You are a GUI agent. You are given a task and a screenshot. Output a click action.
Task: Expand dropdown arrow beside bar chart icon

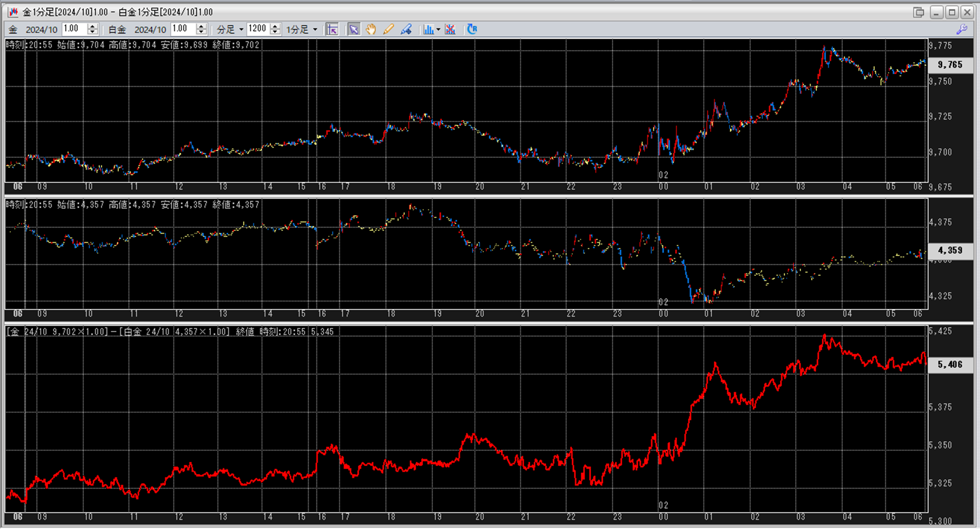(438, 29)
